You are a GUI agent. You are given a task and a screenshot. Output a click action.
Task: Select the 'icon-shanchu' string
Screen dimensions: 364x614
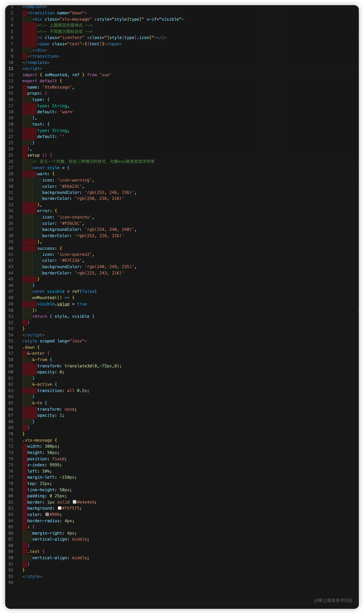75,217
